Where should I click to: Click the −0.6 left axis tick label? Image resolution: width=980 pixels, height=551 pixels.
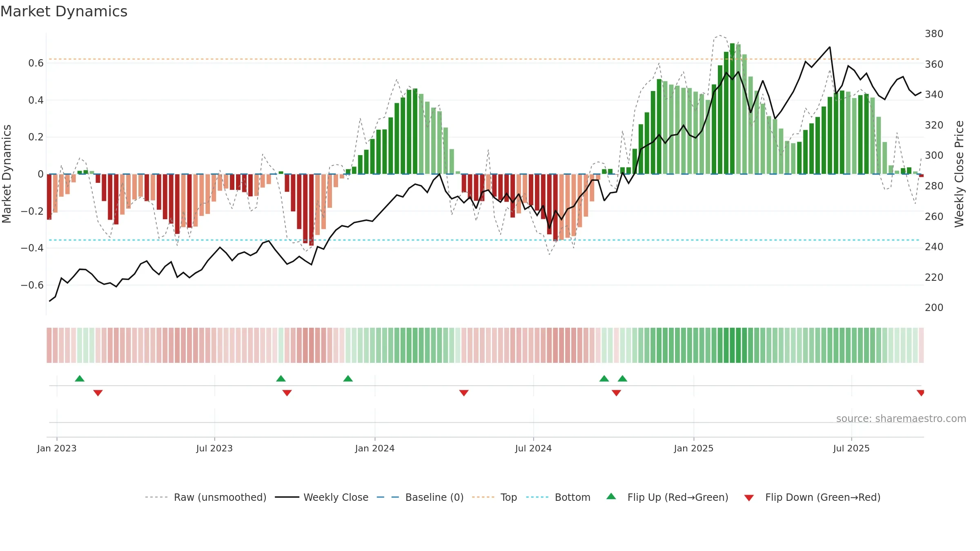[x=32, y=285]
